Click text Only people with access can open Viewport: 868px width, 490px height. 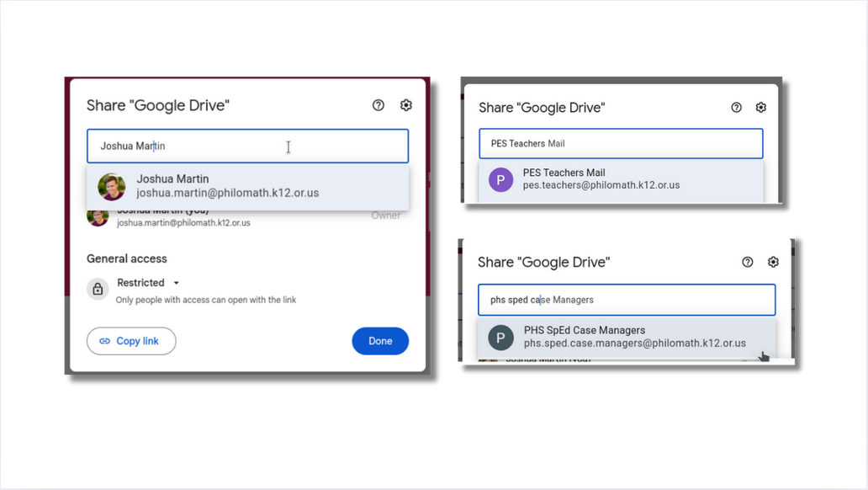pyautogui.click(x=206, y=300)
